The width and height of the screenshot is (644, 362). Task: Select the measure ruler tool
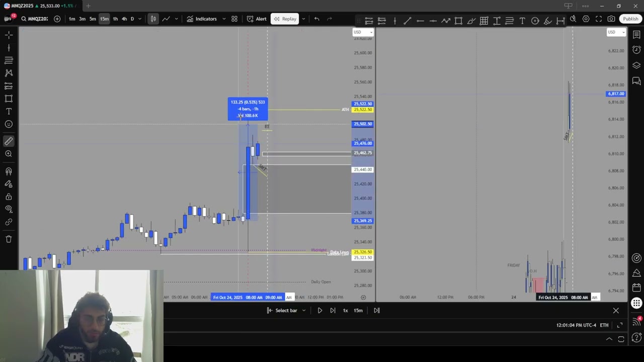9,141
